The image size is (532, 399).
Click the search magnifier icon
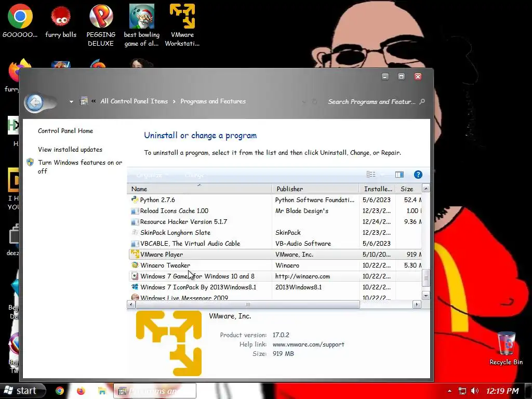click(x=422, y=101)
